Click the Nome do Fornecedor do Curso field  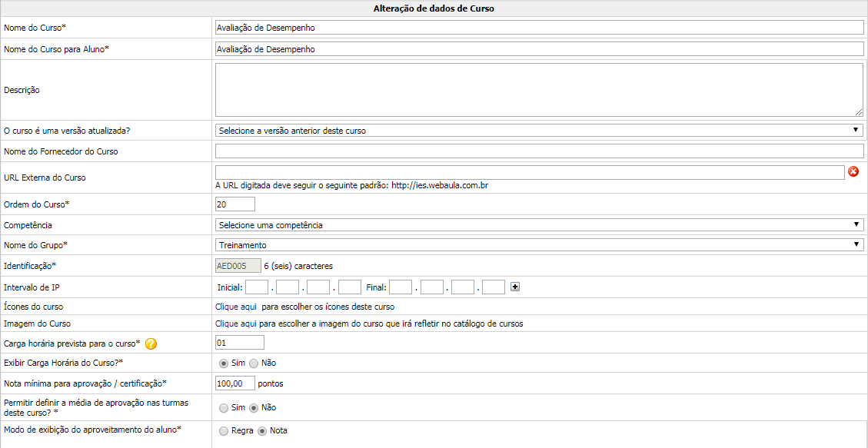pyautogui.click(x=539, y=151)
